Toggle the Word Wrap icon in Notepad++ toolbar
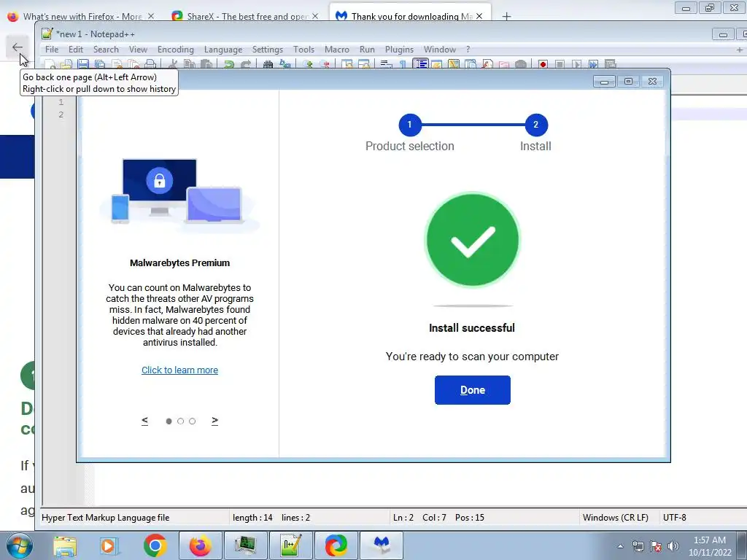 (387, 64)
